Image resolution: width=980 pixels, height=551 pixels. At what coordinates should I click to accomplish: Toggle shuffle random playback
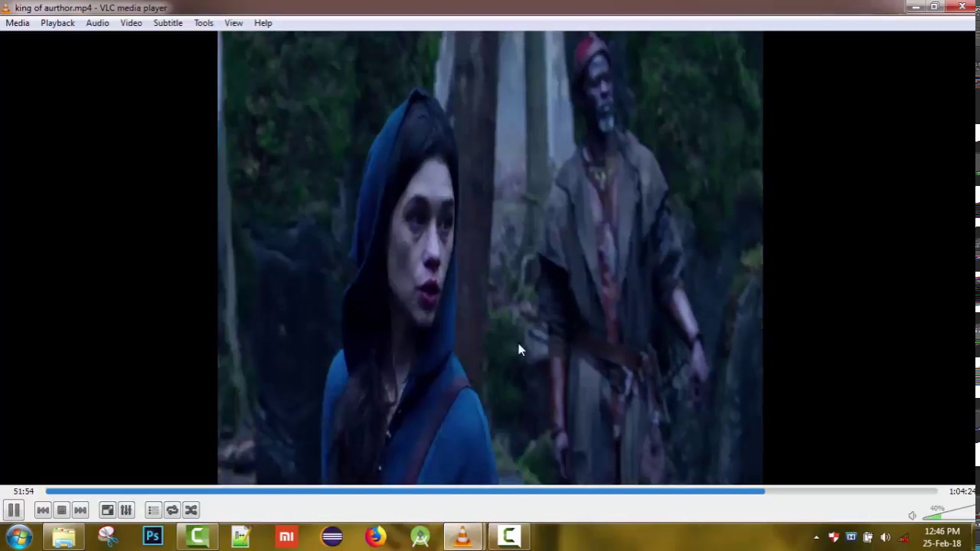coord(191,510)
